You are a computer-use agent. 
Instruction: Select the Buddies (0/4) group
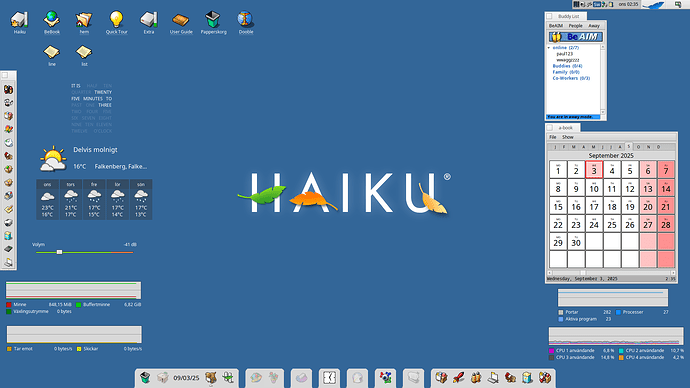pyautogui.click(x=567, y=66)
